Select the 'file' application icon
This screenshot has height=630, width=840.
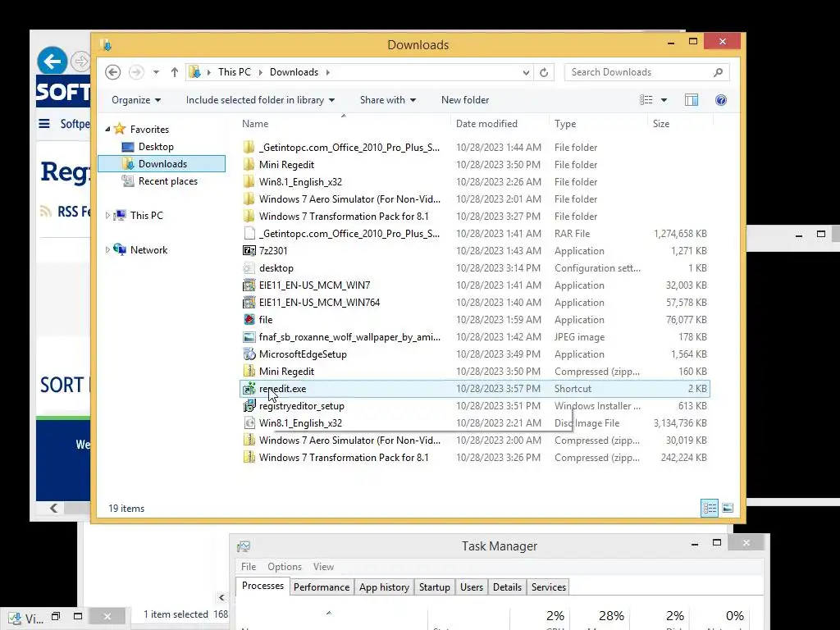click(249, 319)
